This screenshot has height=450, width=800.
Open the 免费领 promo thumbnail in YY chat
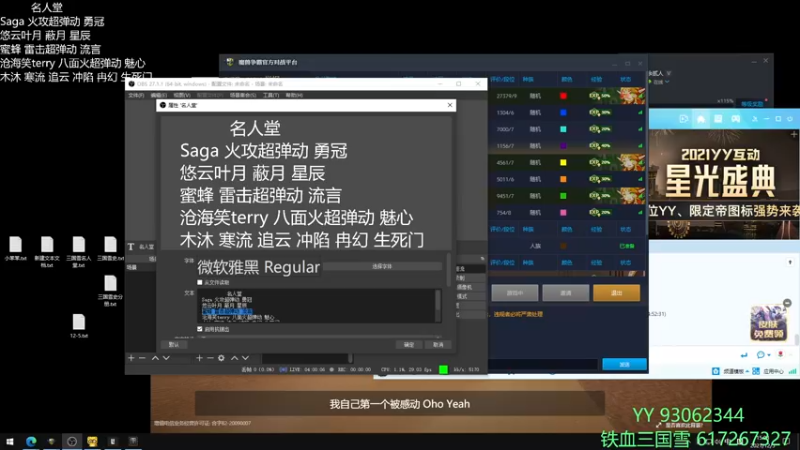point(768,323)
